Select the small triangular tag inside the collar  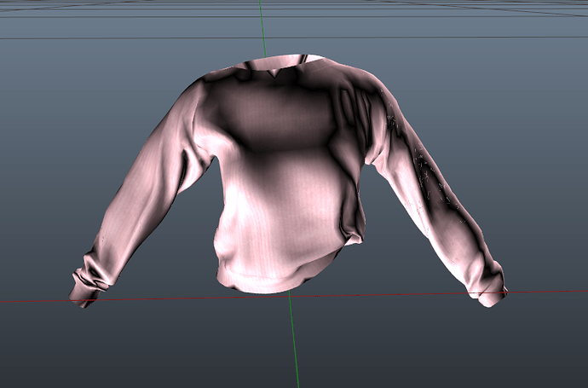click(276, 73)
